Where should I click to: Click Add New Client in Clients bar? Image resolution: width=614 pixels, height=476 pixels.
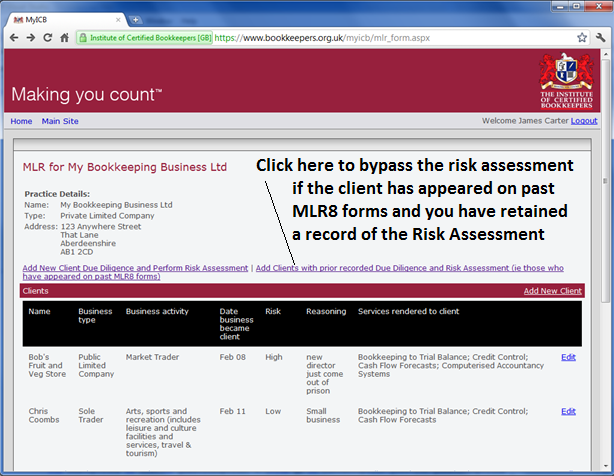553,291
